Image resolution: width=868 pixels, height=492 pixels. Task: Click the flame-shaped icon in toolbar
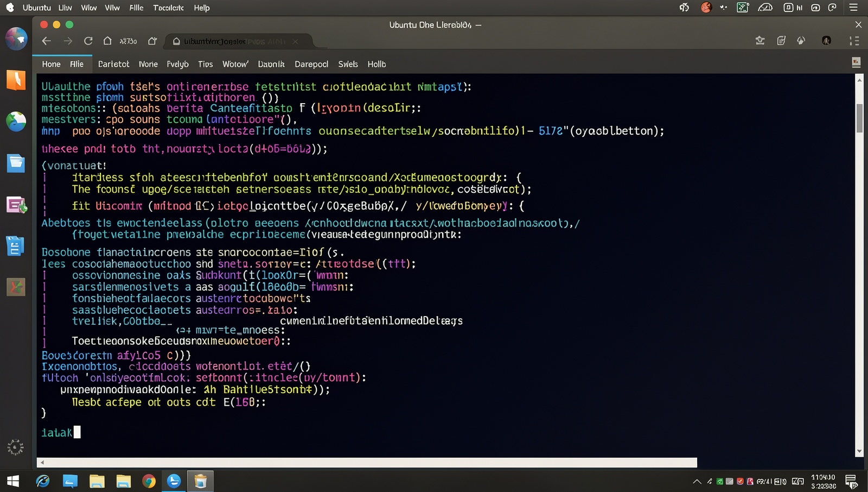[801, 41]
